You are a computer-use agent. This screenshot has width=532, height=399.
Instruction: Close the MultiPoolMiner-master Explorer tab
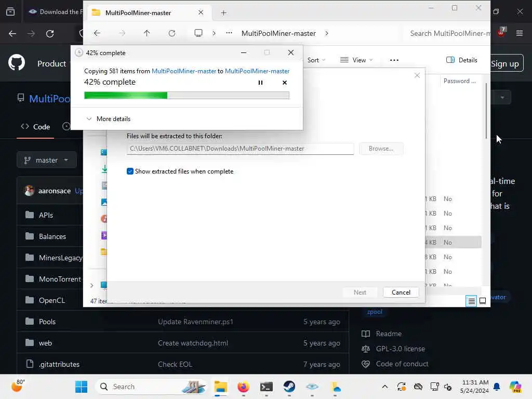201,12
